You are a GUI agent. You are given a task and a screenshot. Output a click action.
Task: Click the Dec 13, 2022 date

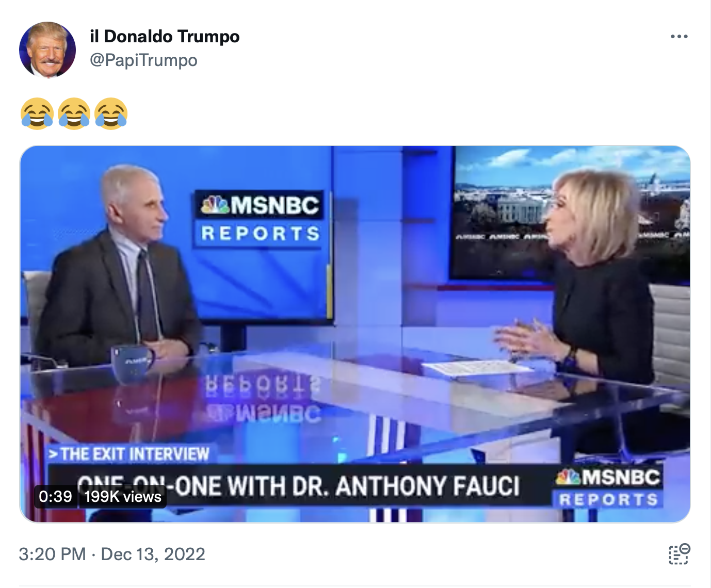pyautogui.click(x=153, y=554)
